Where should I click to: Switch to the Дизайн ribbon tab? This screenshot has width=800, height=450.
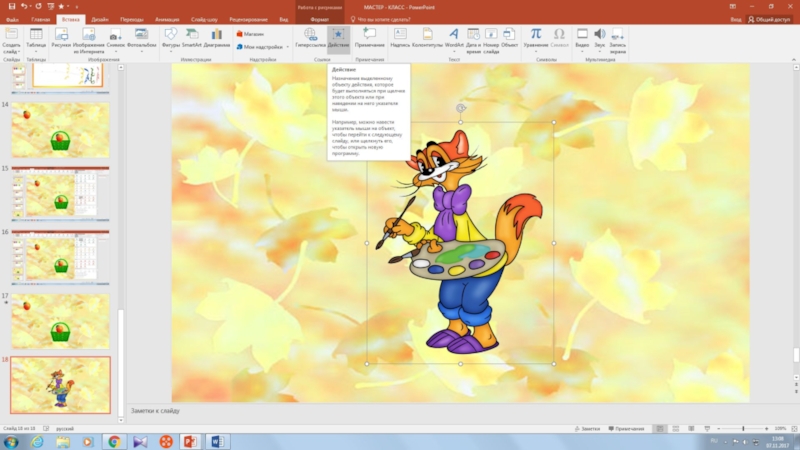pyautogui.click(x=100, y=19)
